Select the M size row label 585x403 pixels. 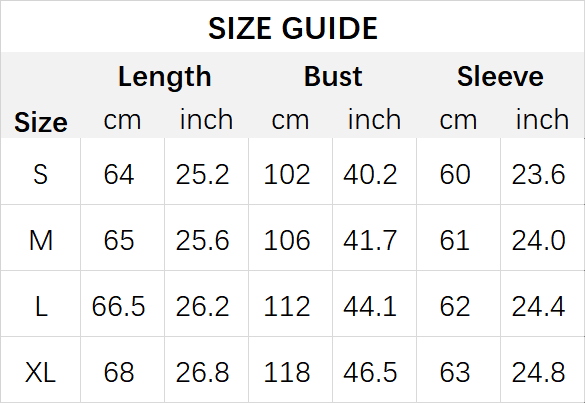pos(41,240)
